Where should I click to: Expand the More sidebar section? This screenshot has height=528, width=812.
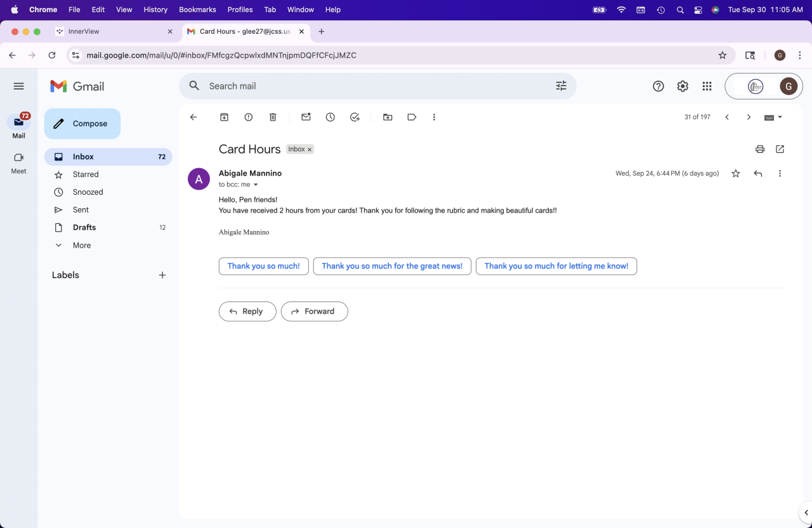(x=82, y=245)
